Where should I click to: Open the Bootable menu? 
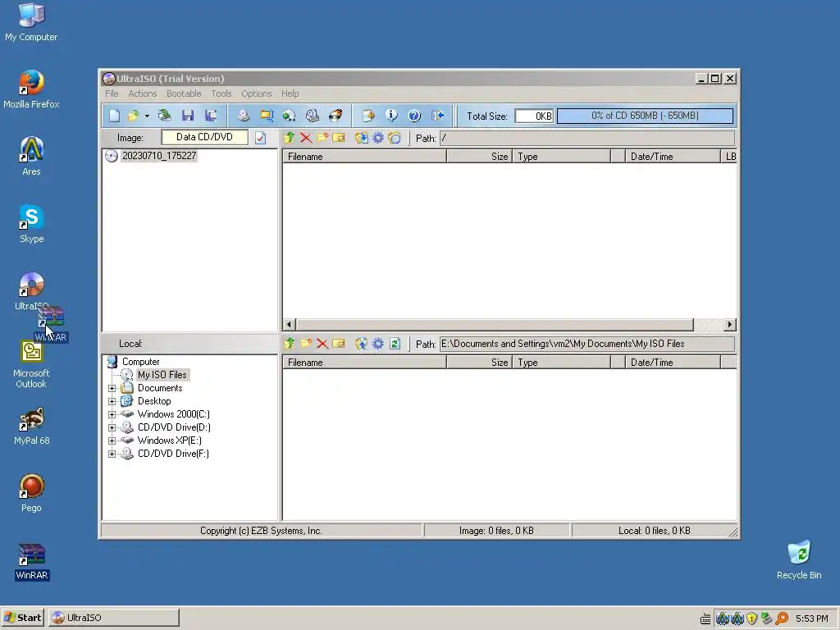[184, 94]
